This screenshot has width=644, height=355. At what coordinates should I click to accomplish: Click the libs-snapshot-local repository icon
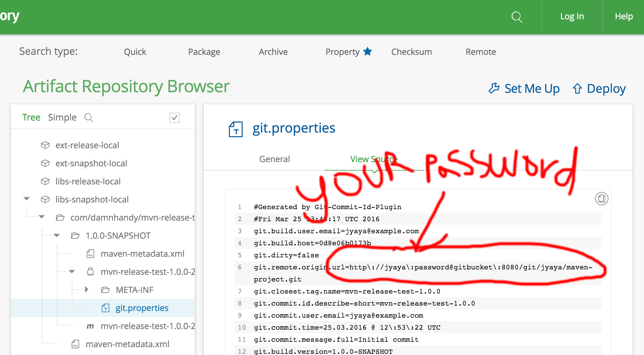[x=45, y=199]
